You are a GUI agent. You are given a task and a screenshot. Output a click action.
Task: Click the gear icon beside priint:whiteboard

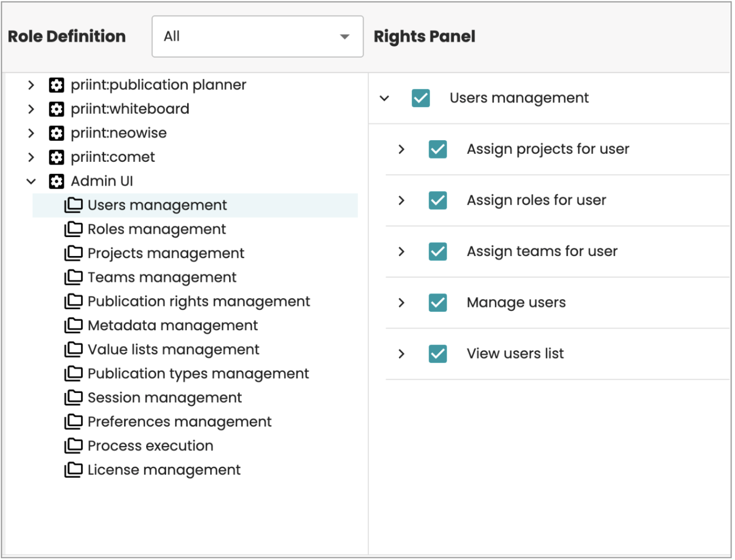(x=56, y=108)
